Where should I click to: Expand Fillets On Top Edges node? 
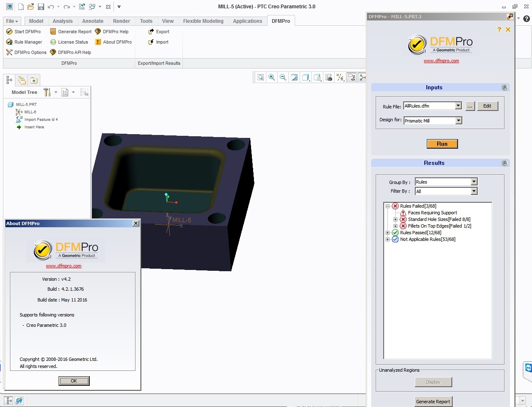click(395, 226)
